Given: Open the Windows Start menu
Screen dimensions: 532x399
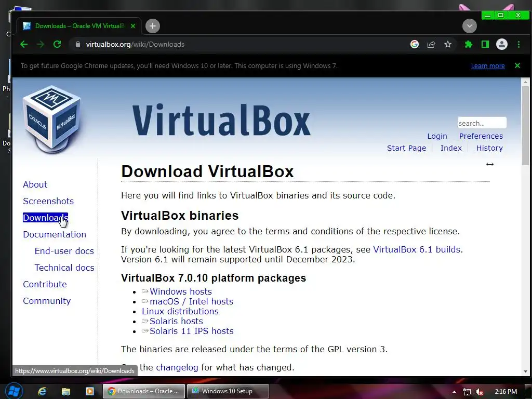Looking at the screenshot, I should pos(14,391).
